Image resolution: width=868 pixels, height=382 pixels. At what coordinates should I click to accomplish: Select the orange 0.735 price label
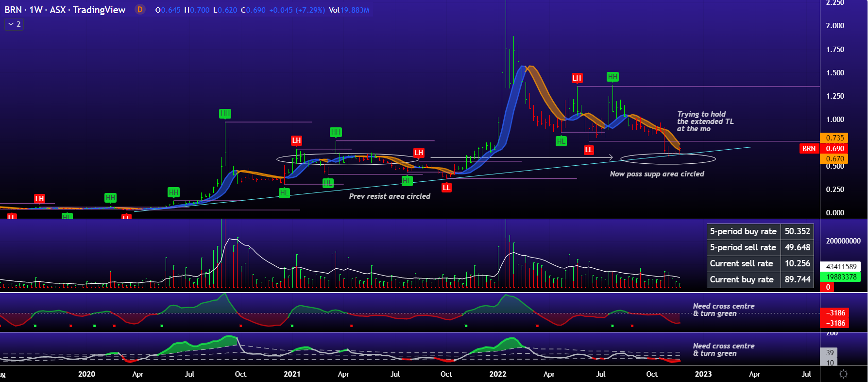tap(834, 138)
